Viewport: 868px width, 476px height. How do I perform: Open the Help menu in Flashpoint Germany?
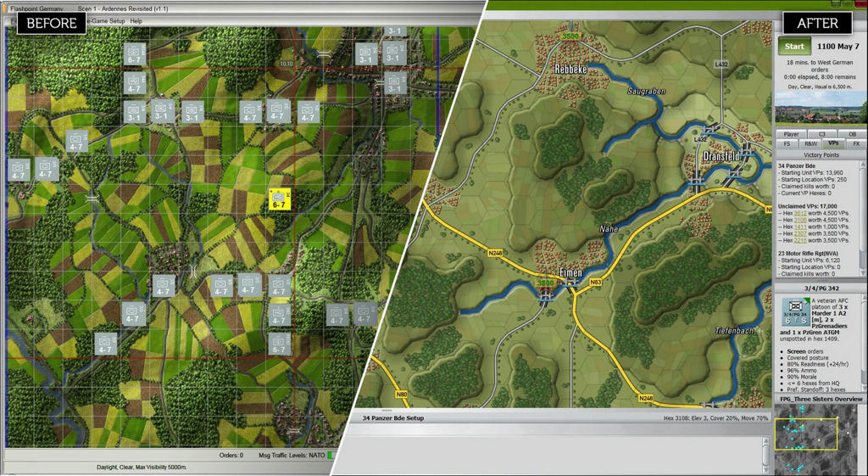[136, 21]
